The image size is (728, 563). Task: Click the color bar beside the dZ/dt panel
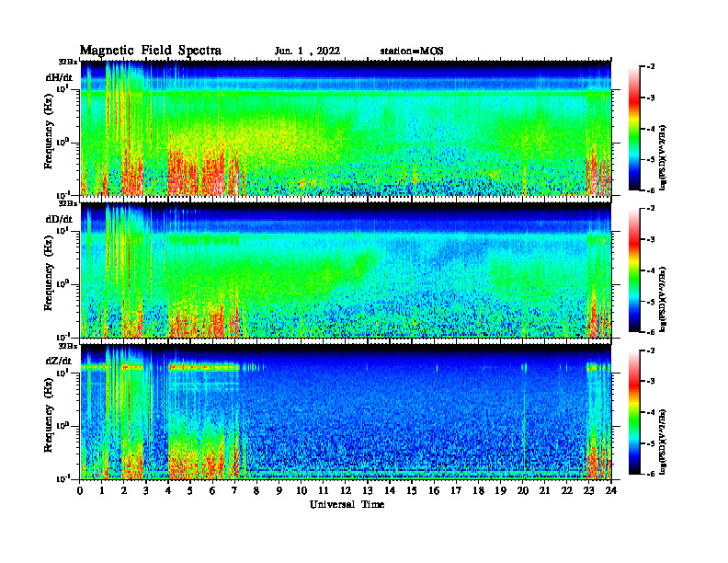[x=634, y=412]
